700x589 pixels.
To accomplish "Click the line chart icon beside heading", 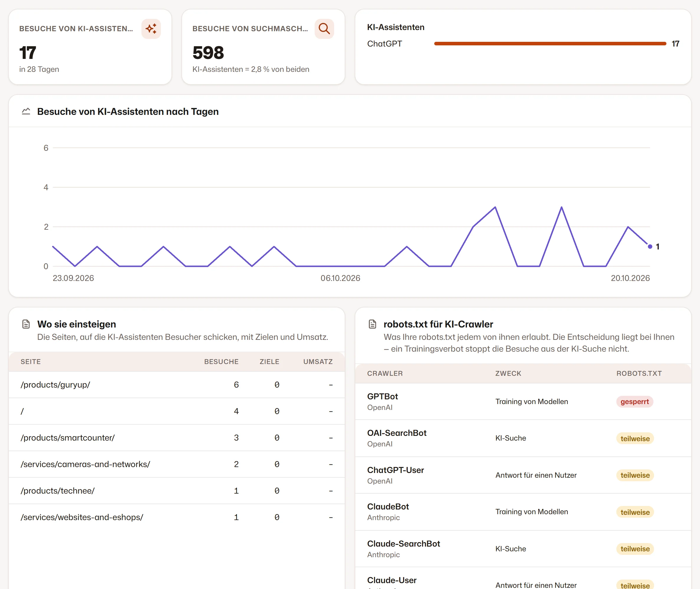I will click(x=26, y=112).
